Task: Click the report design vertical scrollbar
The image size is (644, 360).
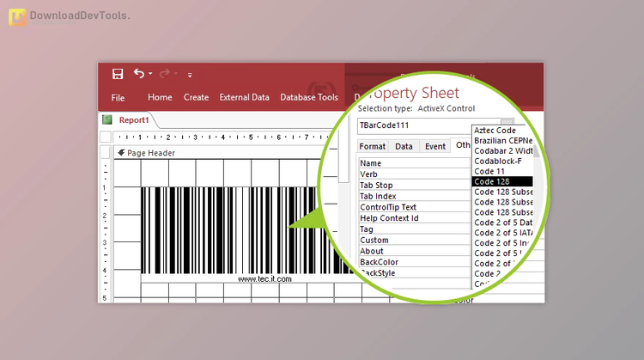Action: pyautogui.click(x=343, y=156)
